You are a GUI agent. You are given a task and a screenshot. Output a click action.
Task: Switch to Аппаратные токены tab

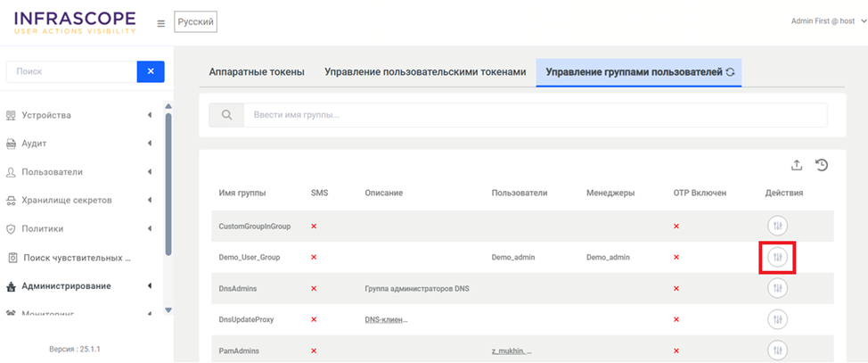257,72
